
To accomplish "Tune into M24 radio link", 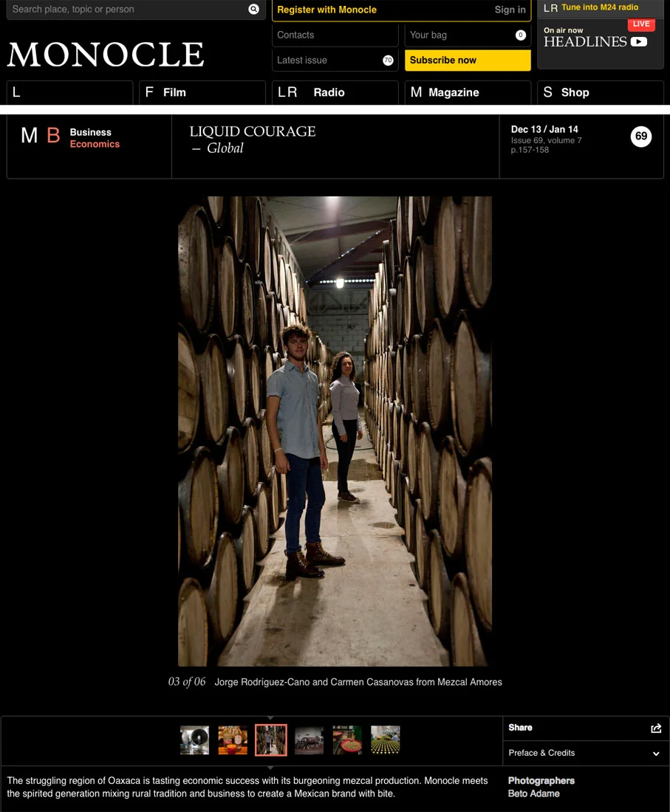I will pos(600,7).
